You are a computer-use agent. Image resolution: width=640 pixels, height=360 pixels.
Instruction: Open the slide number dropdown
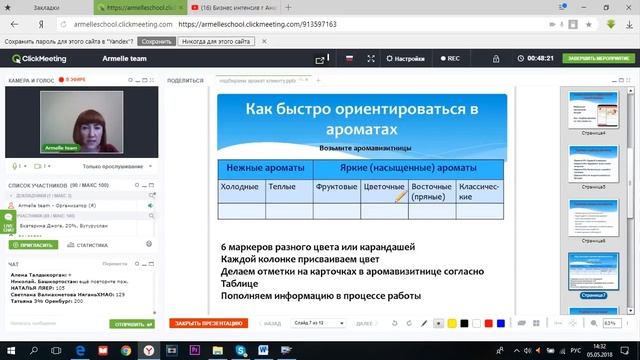tap(318, 323)
